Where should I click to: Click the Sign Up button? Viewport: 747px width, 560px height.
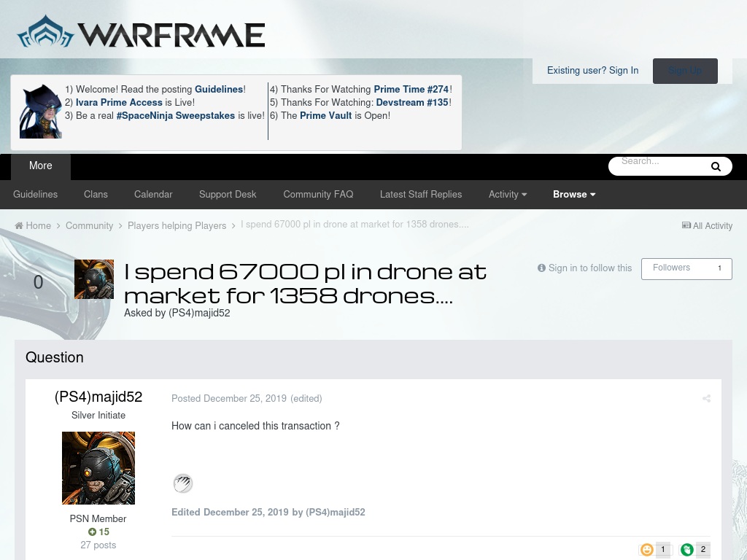685,71
